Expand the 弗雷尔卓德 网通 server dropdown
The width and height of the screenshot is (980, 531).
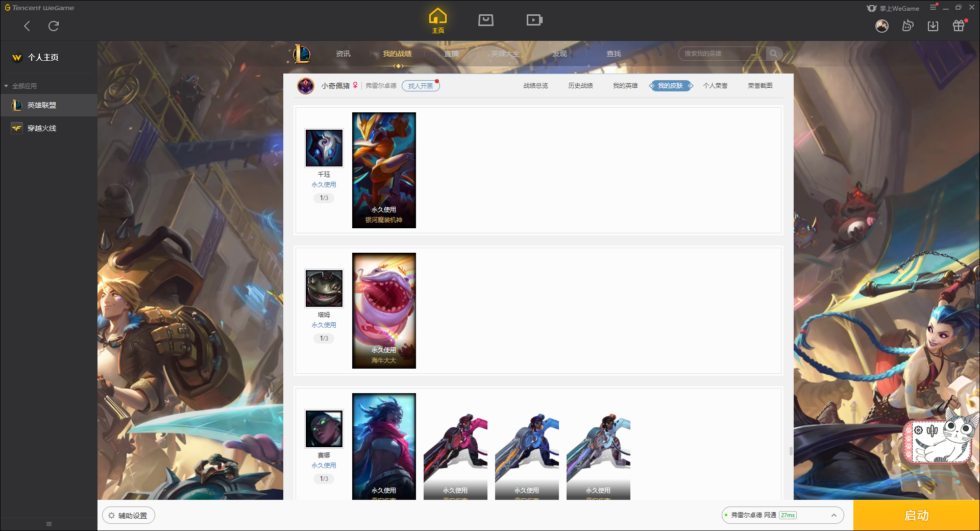782,515
